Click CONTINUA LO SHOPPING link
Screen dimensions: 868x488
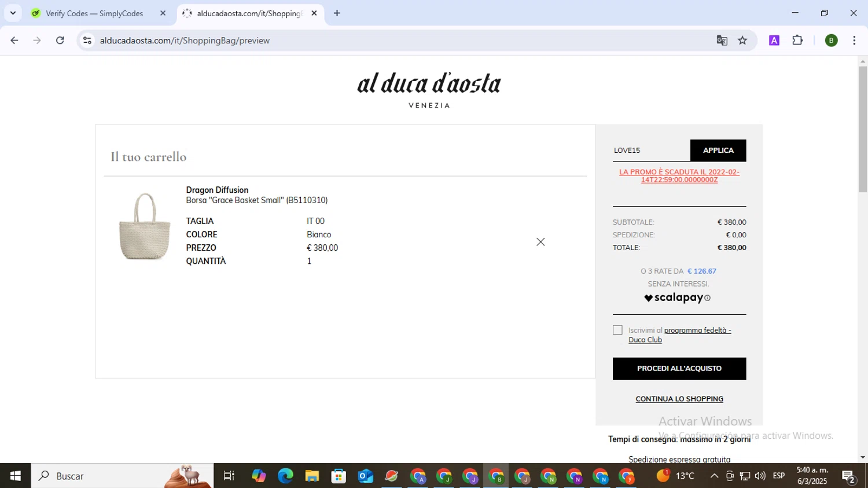[679, 399]
